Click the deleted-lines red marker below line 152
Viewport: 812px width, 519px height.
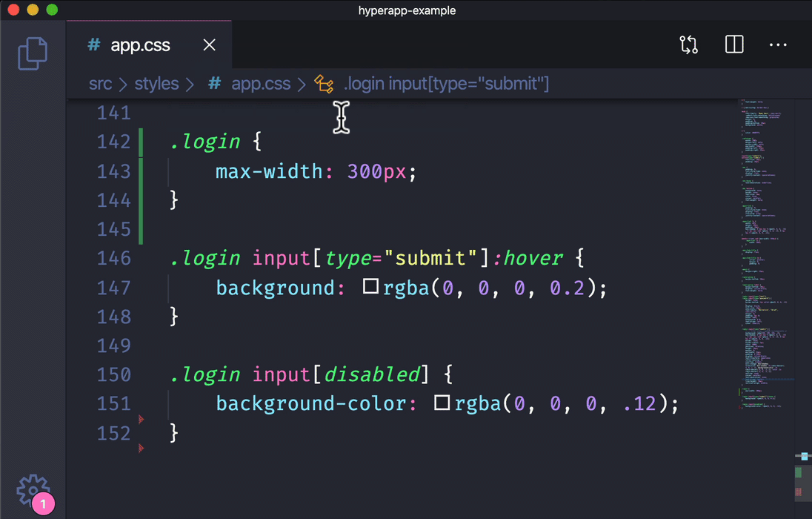pos(141,448)
